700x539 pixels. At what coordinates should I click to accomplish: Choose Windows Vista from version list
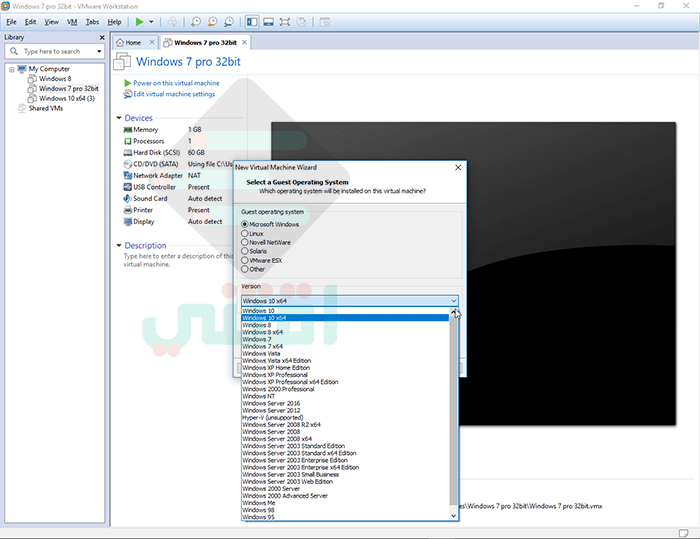tap(345, 354)
